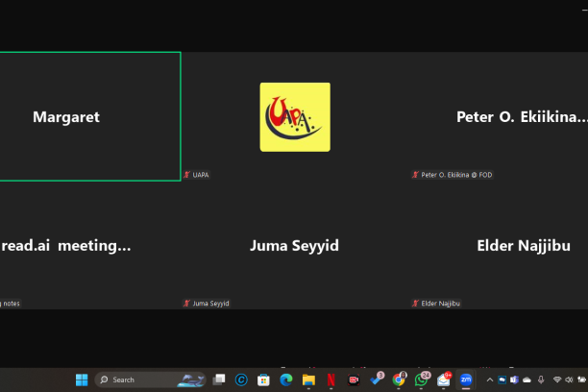
Task: Click the small "Elder Najjibu" name label
Action: coord(441,304)
